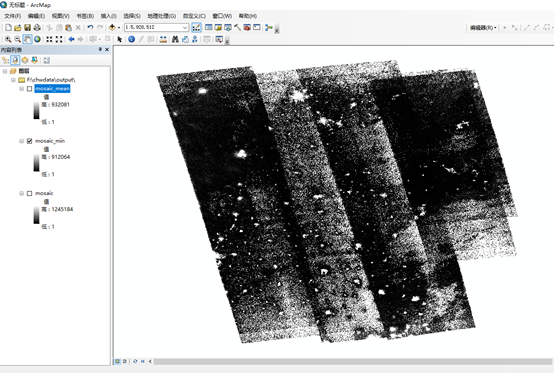Turn on the mosaic layer checkbox
Image resolution: width=554 pixels, height=373 pixels.
30,193
